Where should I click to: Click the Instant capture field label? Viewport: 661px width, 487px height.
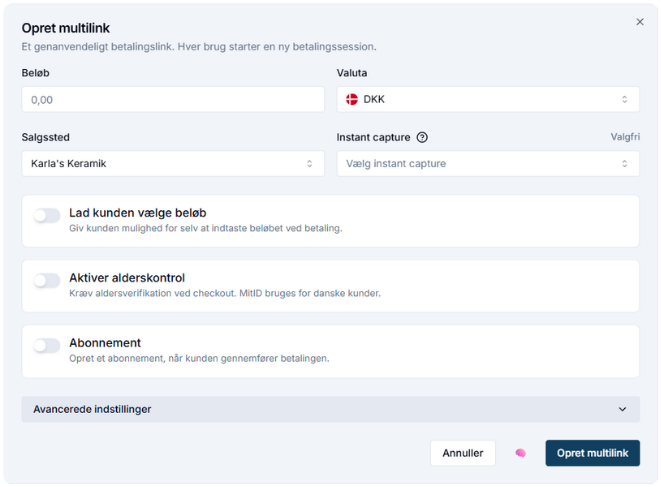click(373, 137)
